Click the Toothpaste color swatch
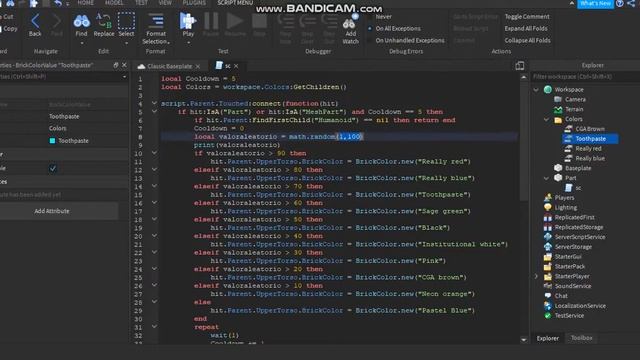This screenshot has width=640, height=360. point(52,141)
